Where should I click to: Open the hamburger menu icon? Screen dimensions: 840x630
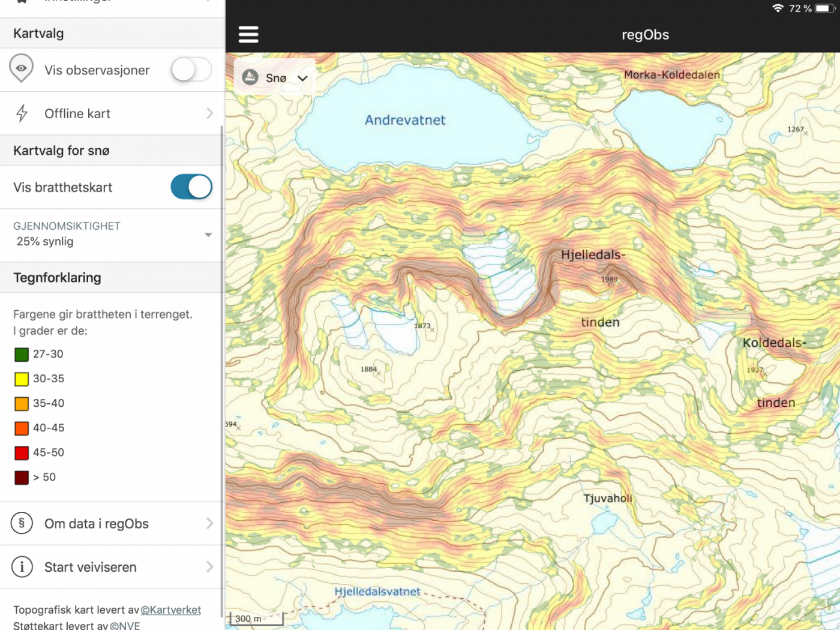tap(248, 34)
